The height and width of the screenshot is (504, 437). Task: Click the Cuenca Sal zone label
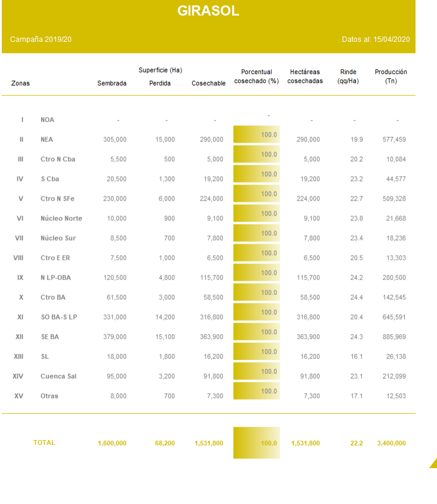[58, 376]
